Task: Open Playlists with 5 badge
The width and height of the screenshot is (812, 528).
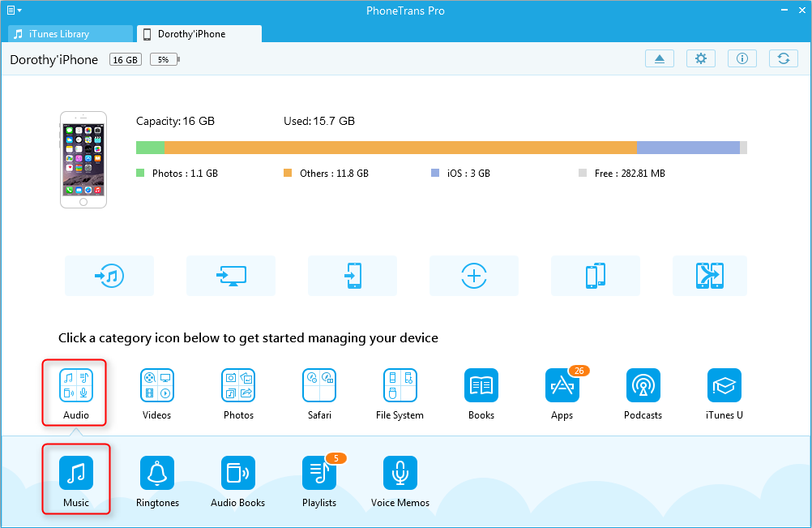Action: point(319,473)
